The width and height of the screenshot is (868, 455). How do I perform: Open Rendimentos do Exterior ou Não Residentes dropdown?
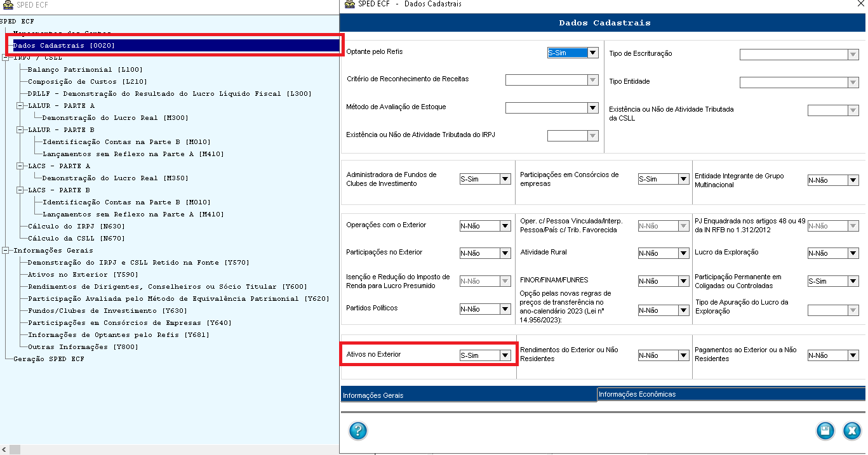point(683,355)
